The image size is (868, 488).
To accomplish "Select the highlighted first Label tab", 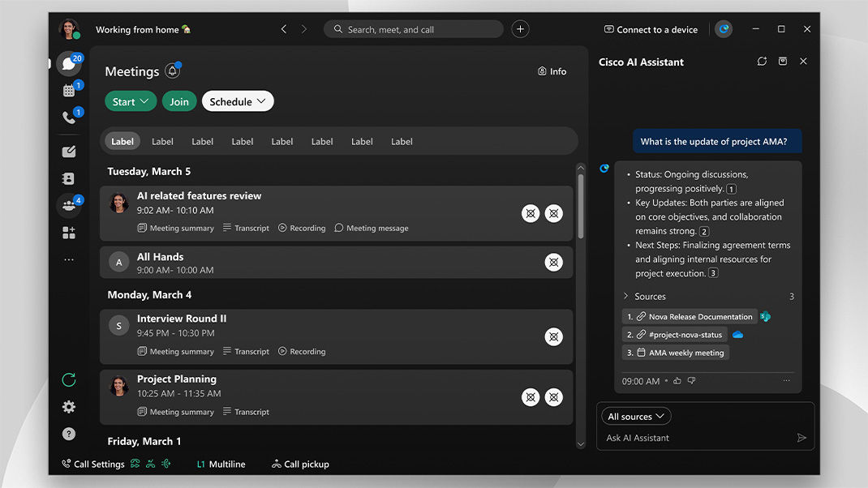I will pos(122,141).
